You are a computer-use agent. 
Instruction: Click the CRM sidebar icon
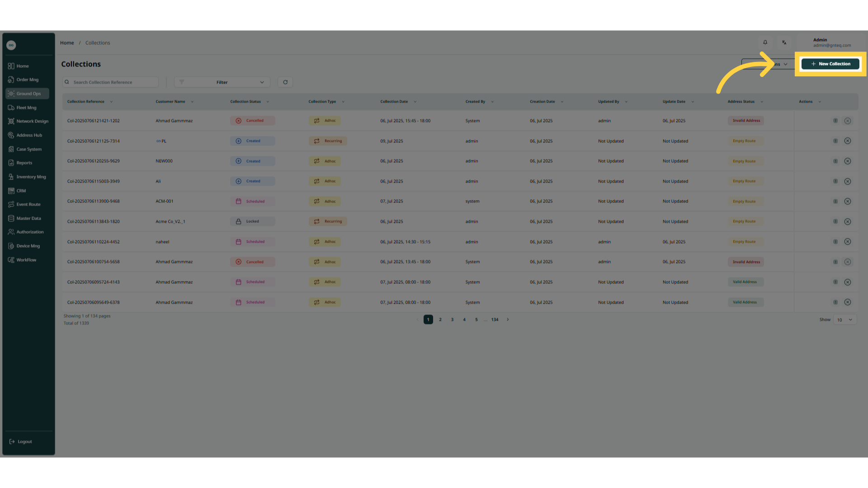tap(11, 191)
